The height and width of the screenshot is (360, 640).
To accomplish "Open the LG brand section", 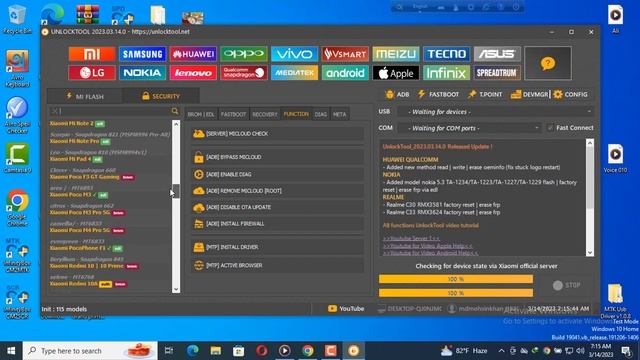I will pos(92,73).
